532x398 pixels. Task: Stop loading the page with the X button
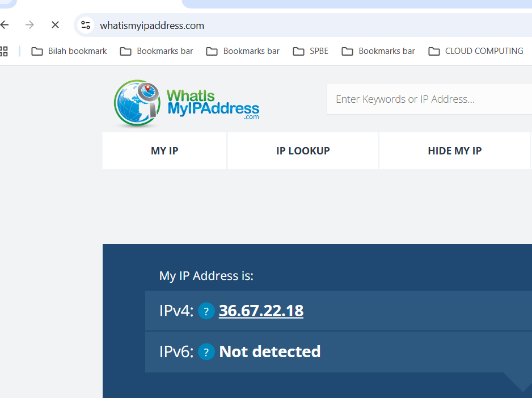(x=55, y=25)
